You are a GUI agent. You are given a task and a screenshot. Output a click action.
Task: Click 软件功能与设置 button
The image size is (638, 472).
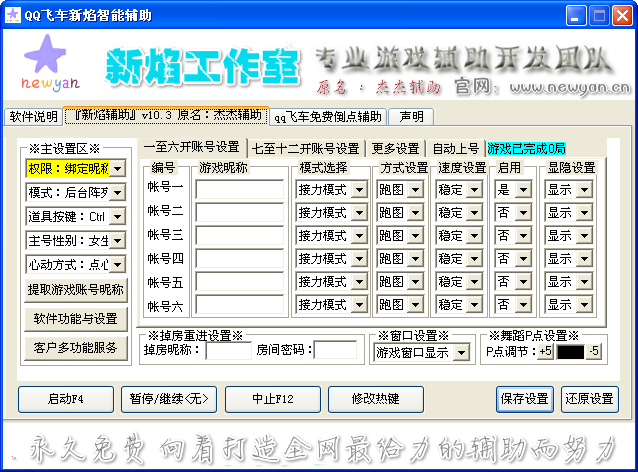(x=76, y=319)
